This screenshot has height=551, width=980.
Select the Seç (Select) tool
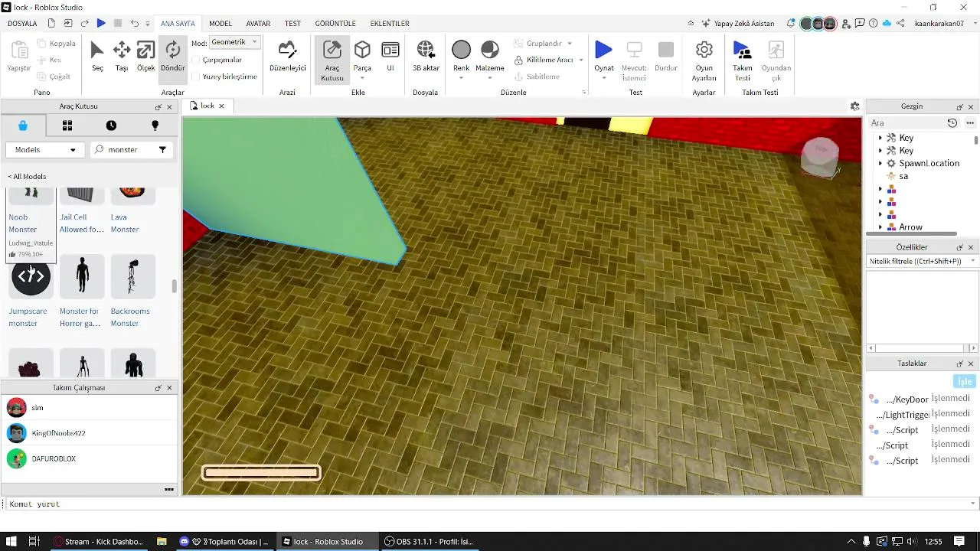[x=97, y=57]
